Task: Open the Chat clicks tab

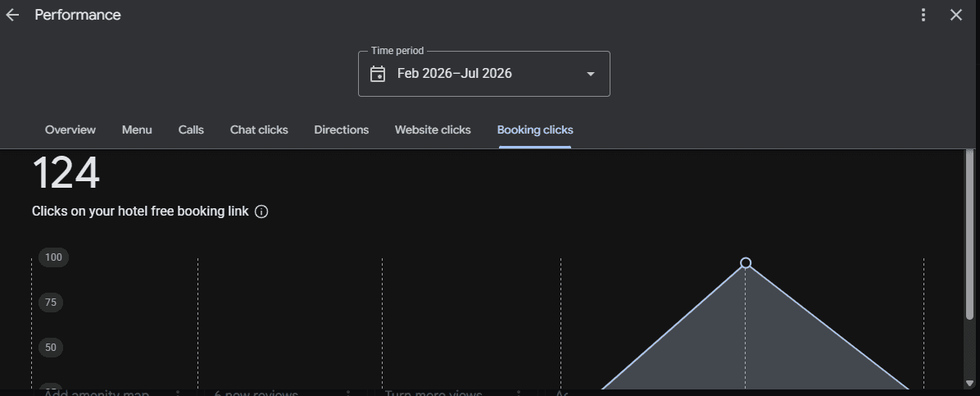Action: coord(259,130)
